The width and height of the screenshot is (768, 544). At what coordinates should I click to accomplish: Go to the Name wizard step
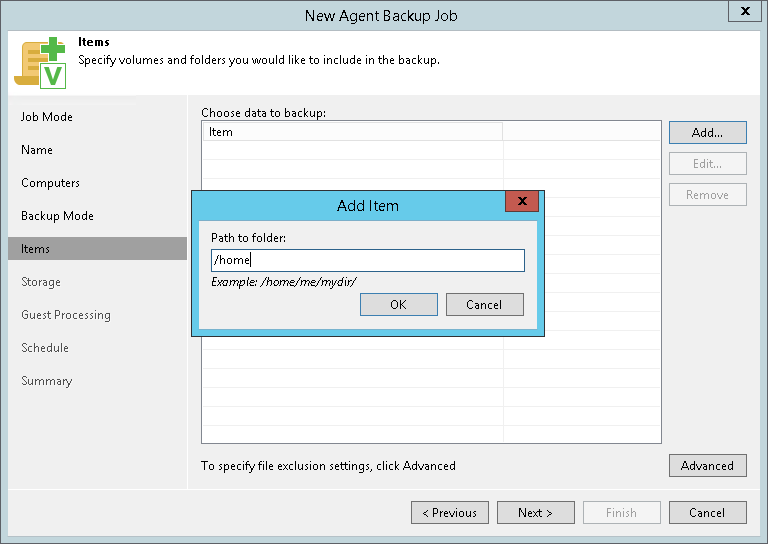pyautogui.click(x=37, y=150)
